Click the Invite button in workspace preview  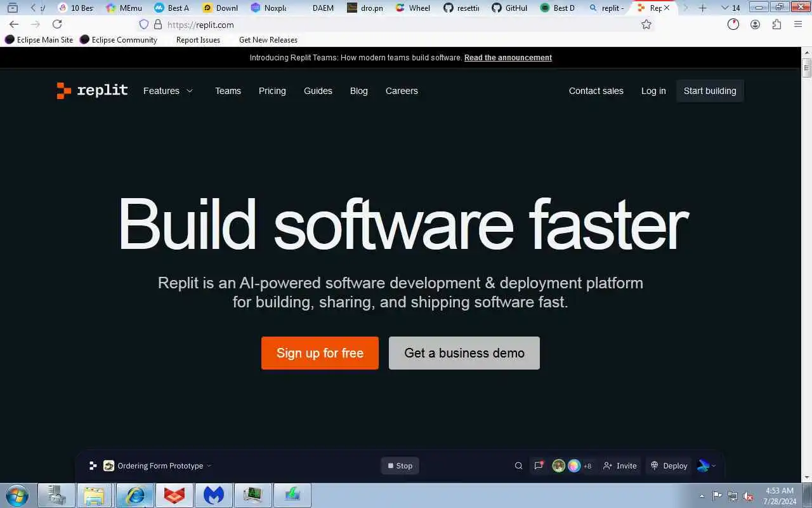[x=620, y=465]
